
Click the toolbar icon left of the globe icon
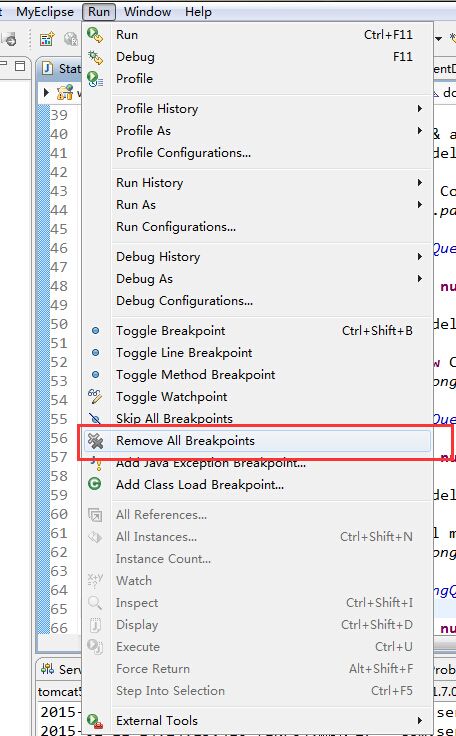[x=47, y=39]
